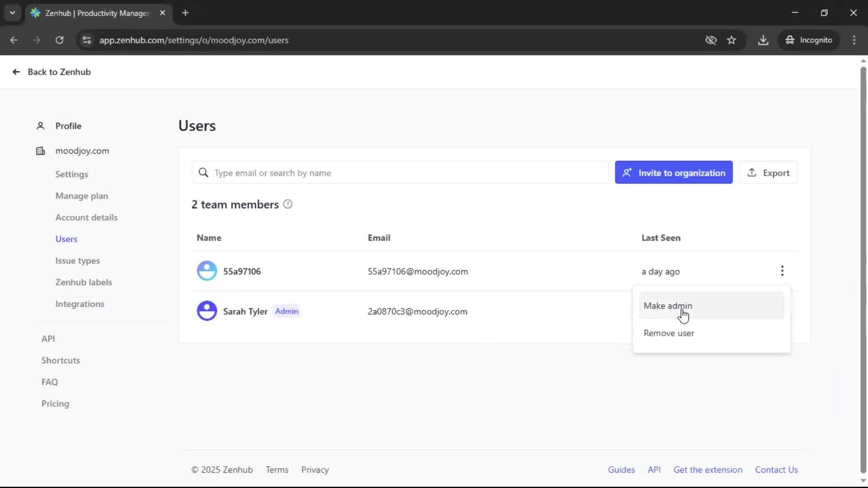The width and height of the screenshot is (868, 488).
Task: Click Sarah Tyler's avatar
Action: click(x=207, y=311)
